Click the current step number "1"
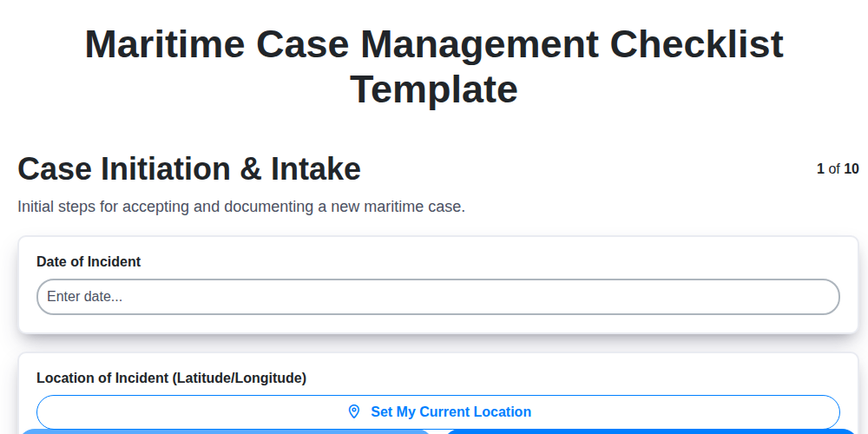 point(820,168)
